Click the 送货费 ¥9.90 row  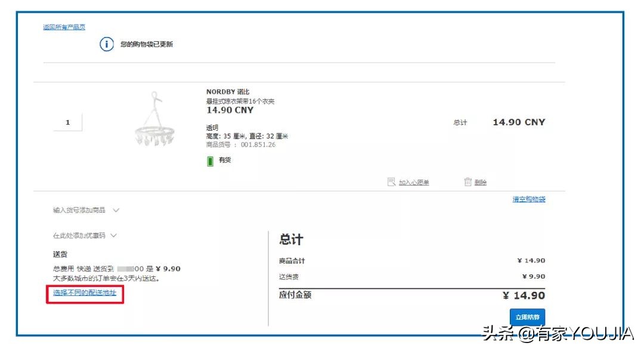point(417,276)
